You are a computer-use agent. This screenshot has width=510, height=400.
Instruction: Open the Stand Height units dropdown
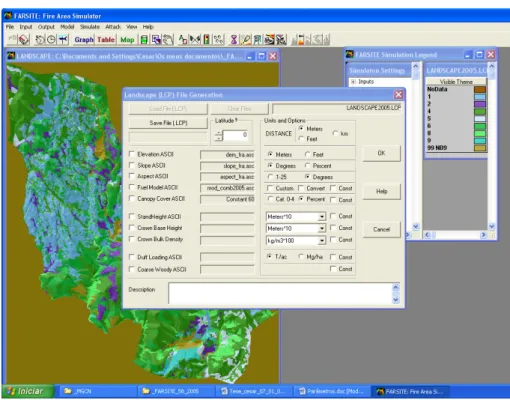321,217
